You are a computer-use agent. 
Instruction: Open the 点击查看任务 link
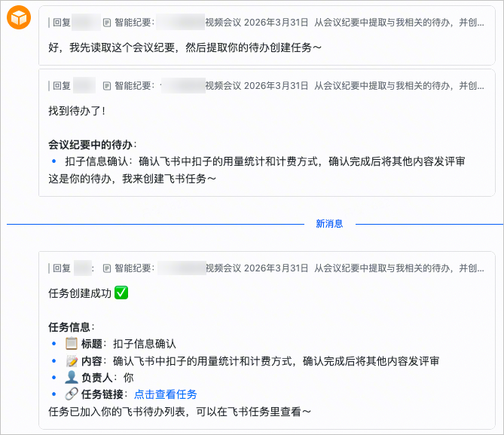tap(165, 394)
